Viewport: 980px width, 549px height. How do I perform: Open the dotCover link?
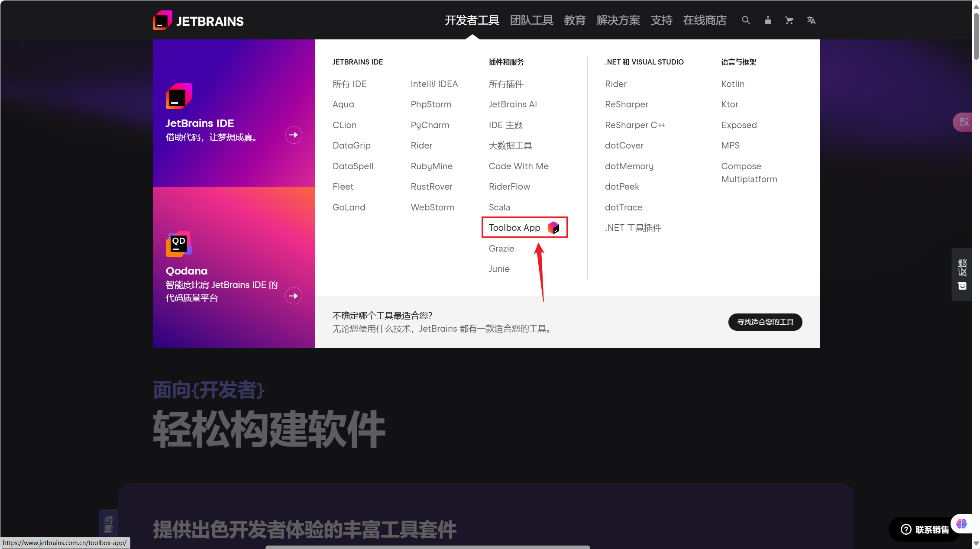pyautogui.click(x=624, y=145)
